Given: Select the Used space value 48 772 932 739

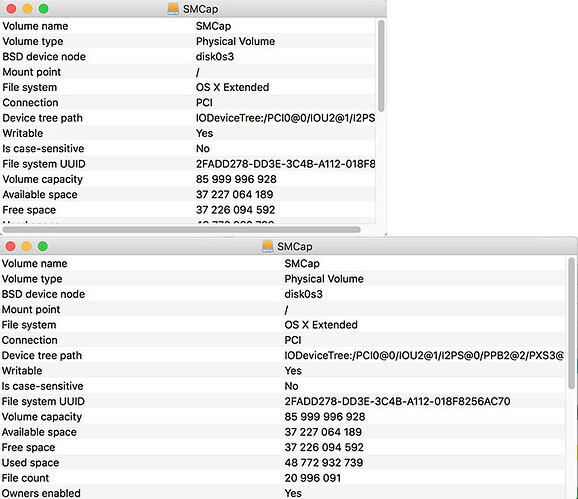Looking at the screenshot, I should (324, 463).
